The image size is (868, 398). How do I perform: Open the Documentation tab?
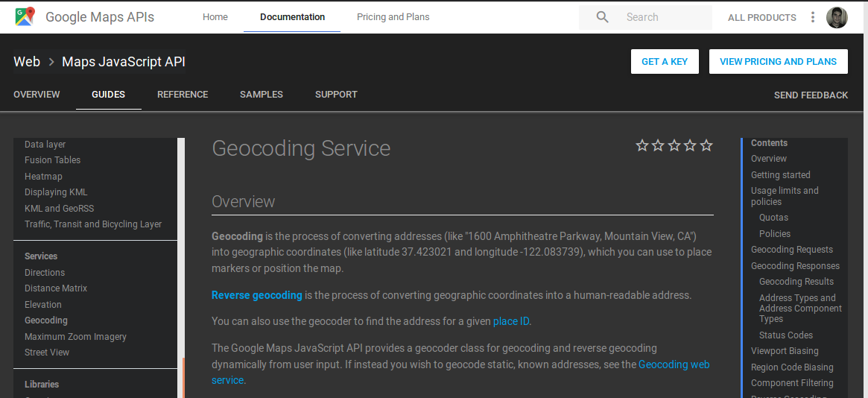coord(292,17)
